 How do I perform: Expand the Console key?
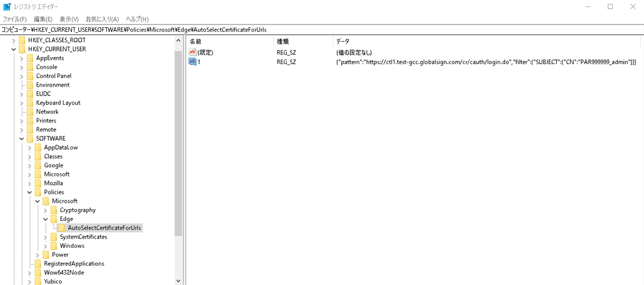point(22,67)
